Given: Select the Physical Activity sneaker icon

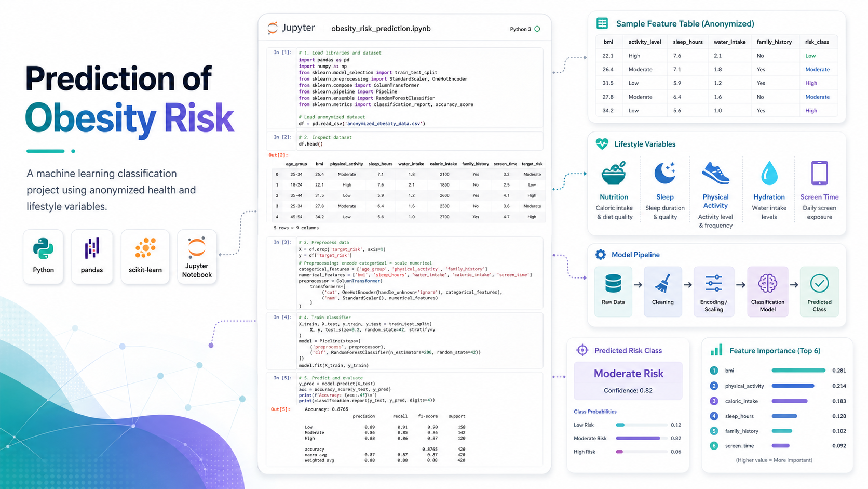Looking at the screenshot, I should [x=715, y=173].
